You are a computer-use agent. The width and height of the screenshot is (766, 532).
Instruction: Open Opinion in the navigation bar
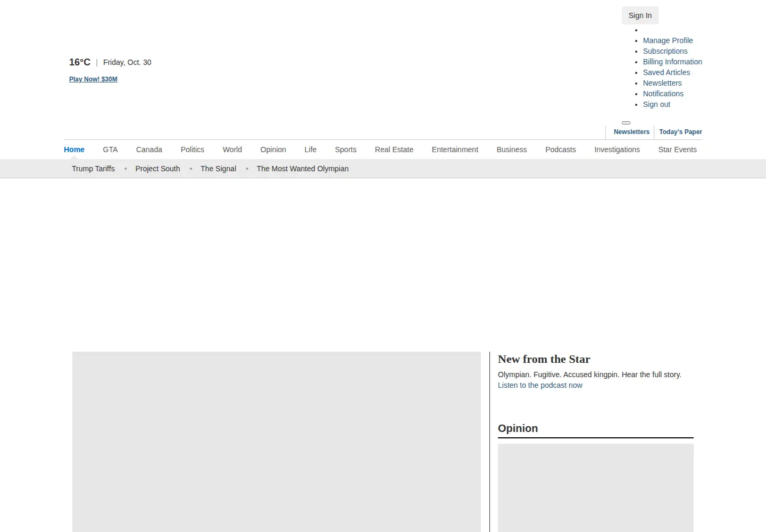point(273,149)
